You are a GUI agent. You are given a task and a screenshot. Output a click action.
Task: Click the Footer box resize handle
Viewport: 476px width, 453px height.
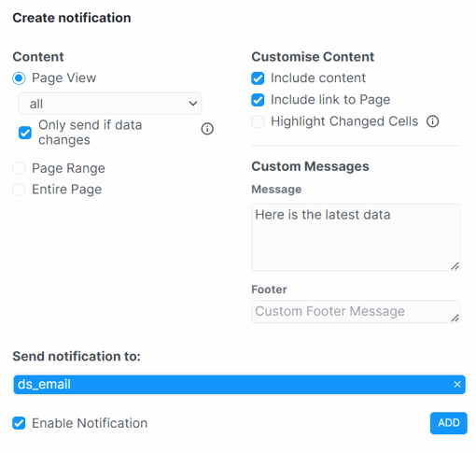455,319
